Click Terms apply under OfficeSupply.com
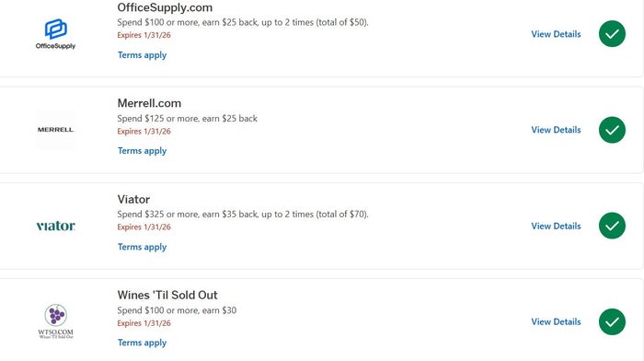The image size is (644, 361). point(142,55)
